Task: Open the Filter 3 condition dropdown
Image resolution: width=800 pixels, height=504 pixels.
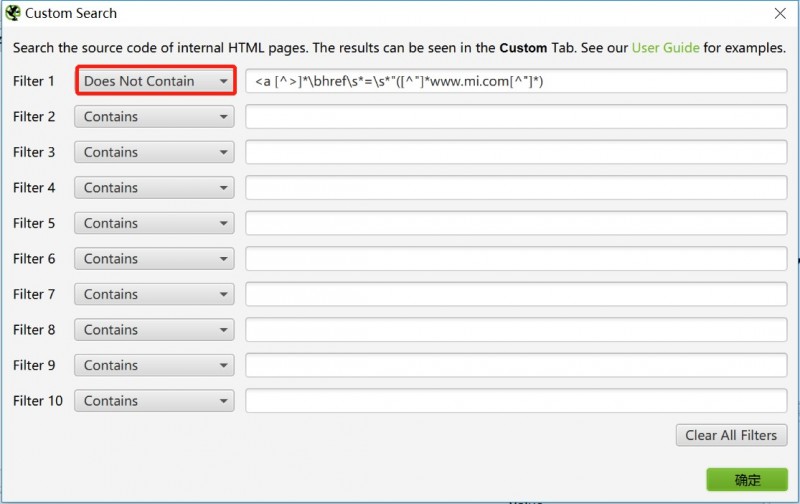Action: [154, 152]
